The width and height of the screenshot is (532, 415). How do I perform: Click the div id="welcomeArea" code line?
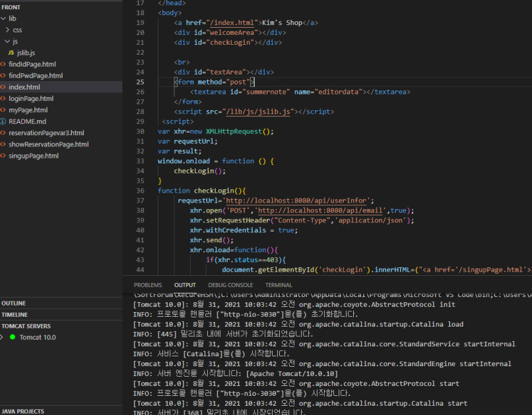pyautogui.click(x=230, y=32)
